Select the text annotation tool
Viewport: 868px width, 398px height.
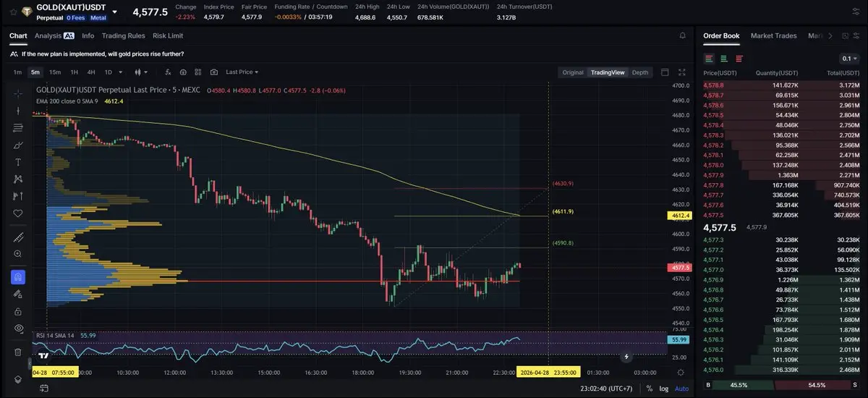click(x=18, y=162)
